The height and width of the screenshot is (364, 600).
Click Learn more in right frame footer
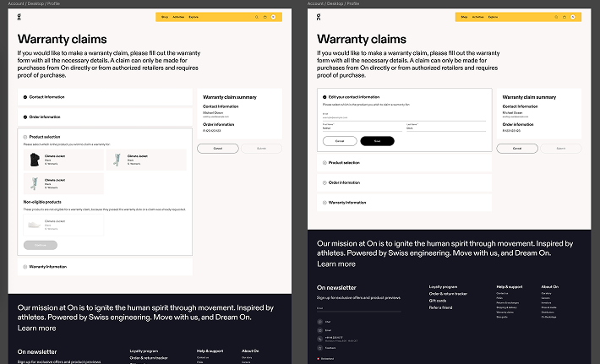click(336, 263)
